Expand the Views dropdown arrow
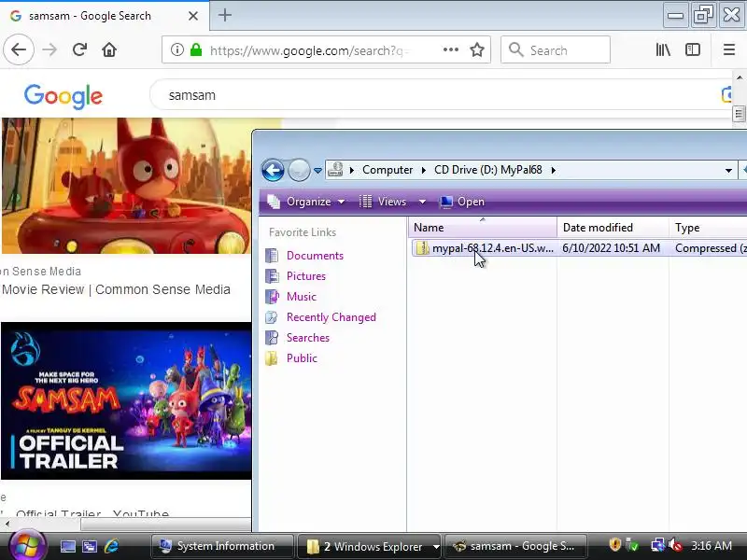Image resolution: width=747 pixels, height=560 pixels. [x=422, y=202]
